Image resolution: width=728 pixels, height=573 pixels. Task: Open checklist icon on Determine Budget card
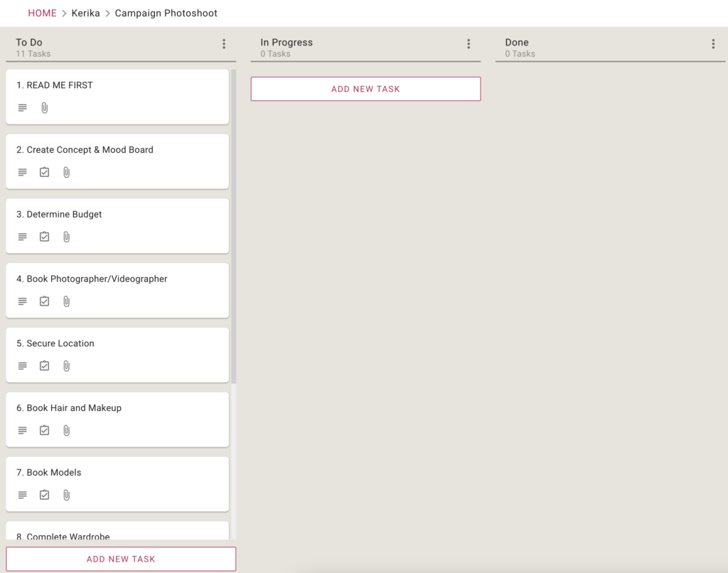(x=45, y=237)
